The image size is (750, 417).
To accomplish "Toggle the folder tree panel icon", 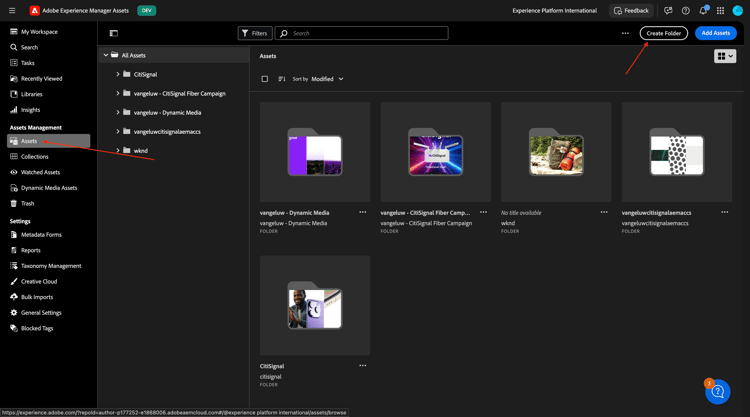I will [x=114, y=33].
